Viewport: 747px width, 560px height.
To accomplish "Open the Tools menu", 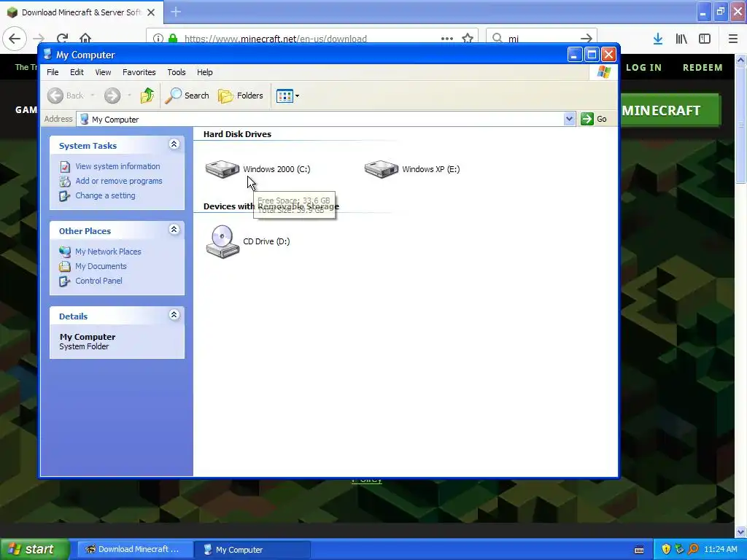I will pyautogui.click(x=177, y=72).
